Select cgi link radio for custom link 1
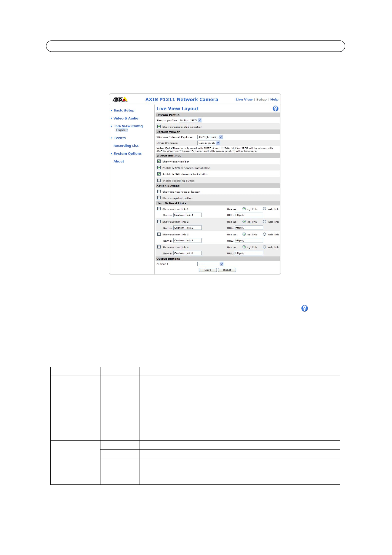392x555 pixels. click(x=244, y=209)
